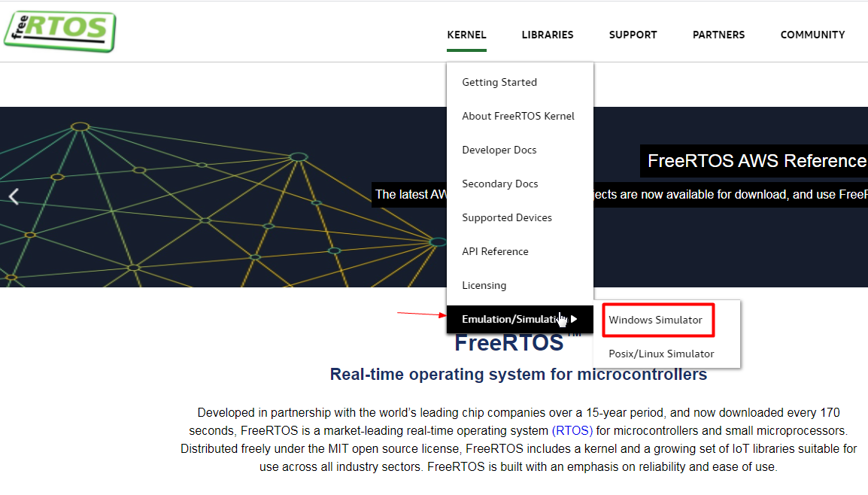Image resolution: width=868 pixels, height=495 pixels.
Task: Click the left carousel arrow
Action: click(x=14, y=196)
